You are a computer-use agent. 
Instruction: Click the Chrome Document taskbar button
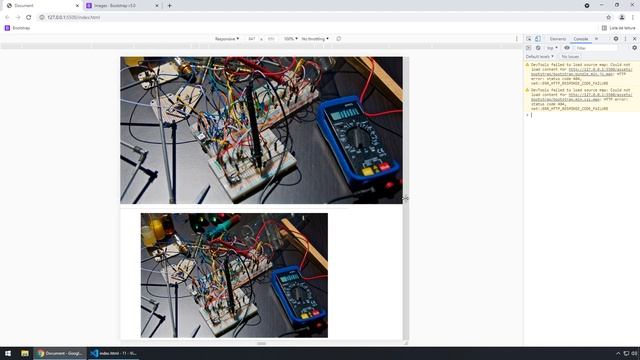click(60, 353)
